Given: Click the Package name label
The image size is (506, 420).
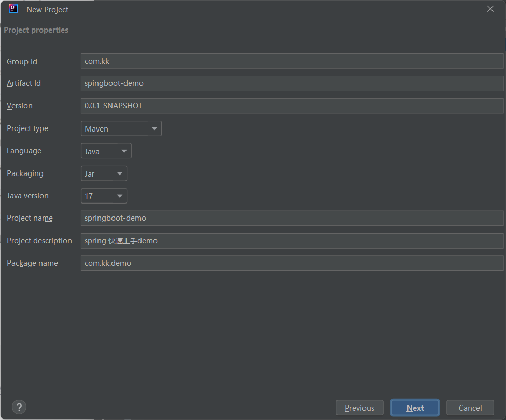Looking at the screenshot, I should point(33,263).
